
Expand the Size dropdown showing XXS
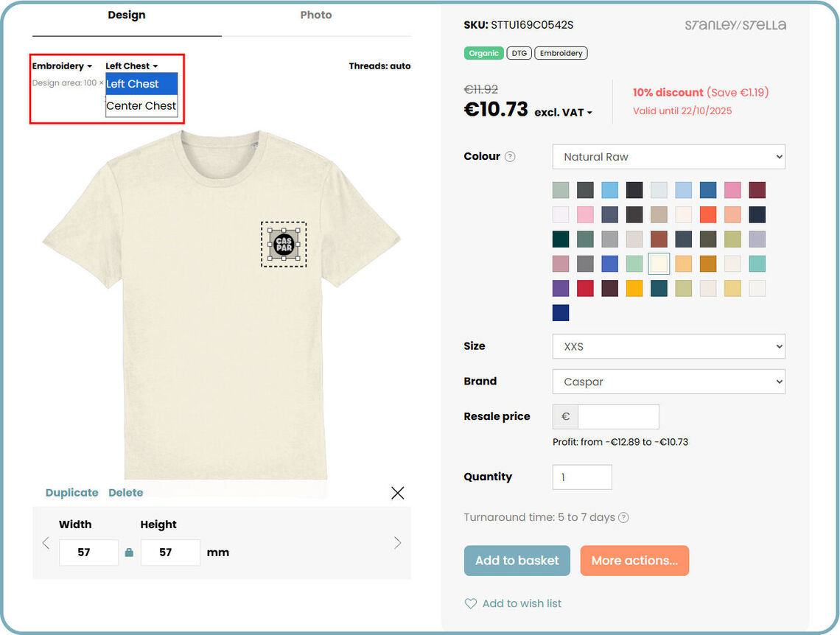tap(668, 346)
